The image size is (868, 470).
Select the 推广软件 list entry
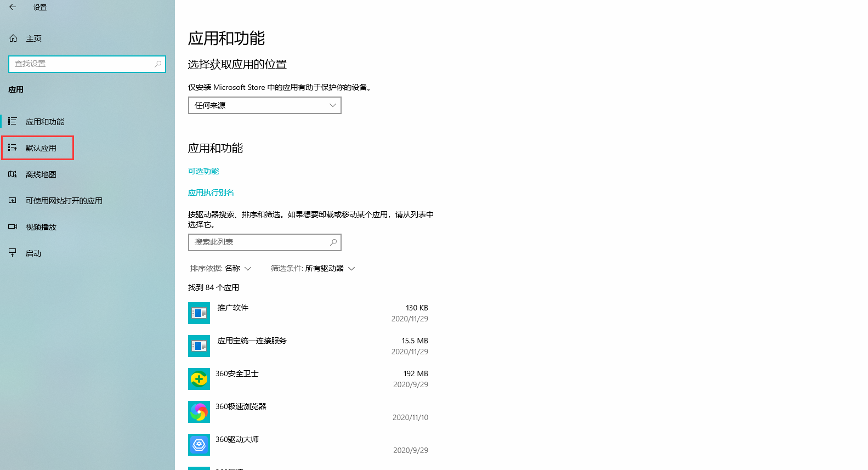tap(308, 313)
